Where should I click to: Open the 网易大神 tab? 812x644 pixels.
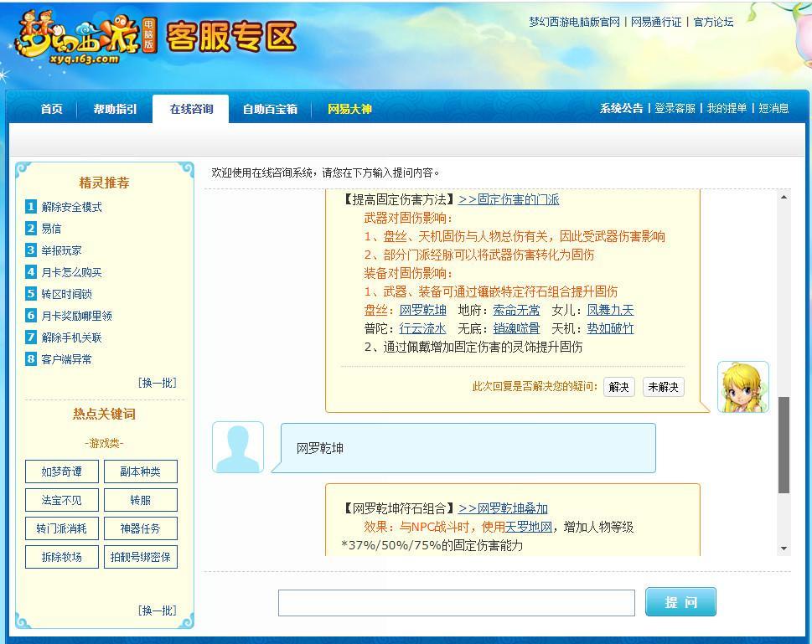(349, 109)
